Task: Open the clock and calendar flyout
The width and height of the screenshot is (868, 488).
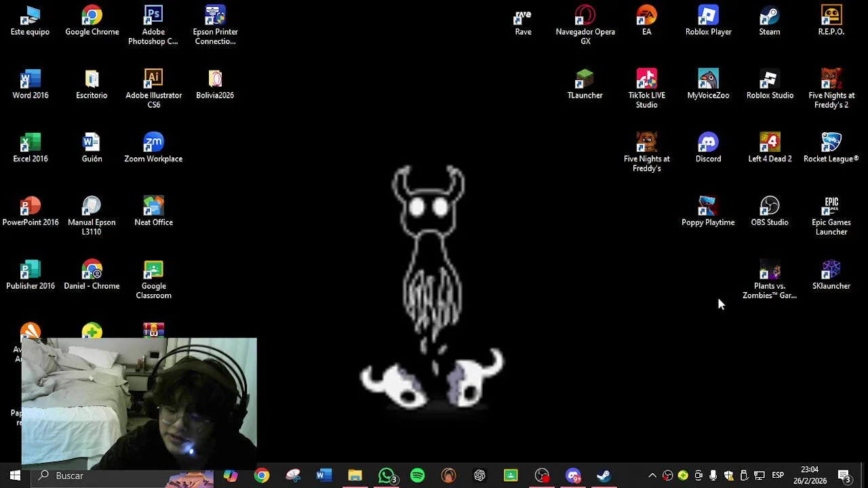Action: click(810, 476)
